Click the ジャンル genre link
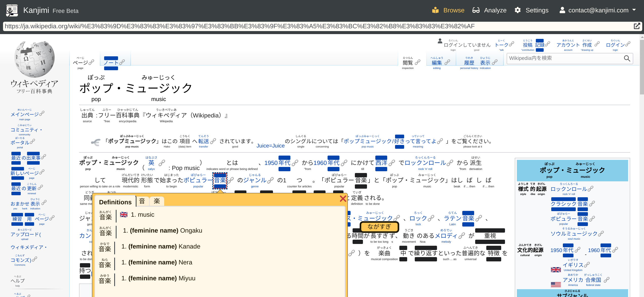 [255, 180]
